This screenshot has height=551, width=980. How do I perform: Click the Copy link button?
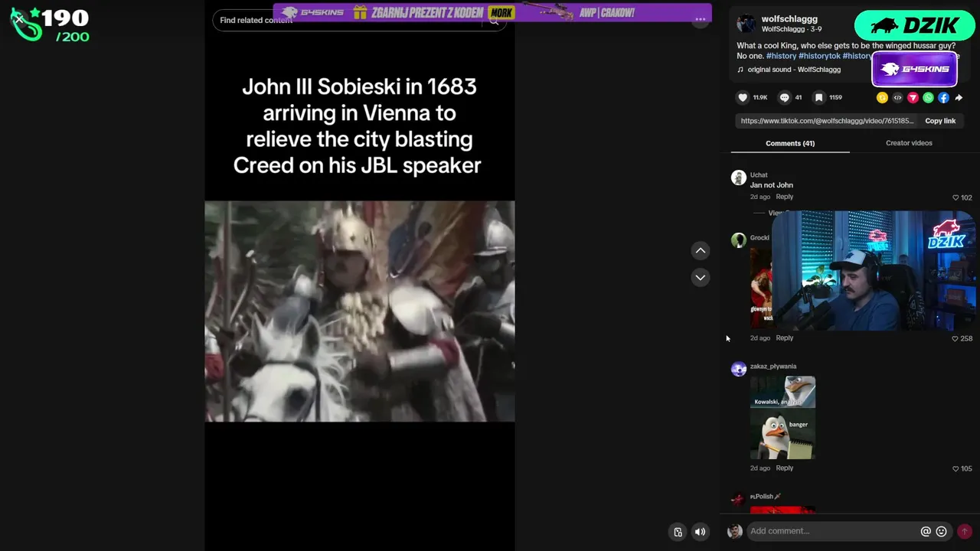pyautogui.click(x=940, y=121)
